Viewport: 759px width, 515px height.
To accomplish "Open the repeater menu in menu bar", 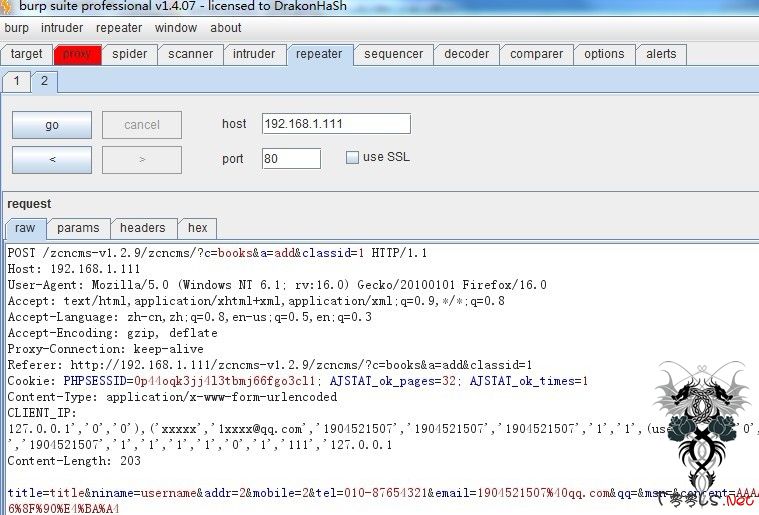I will pos(119,28).
